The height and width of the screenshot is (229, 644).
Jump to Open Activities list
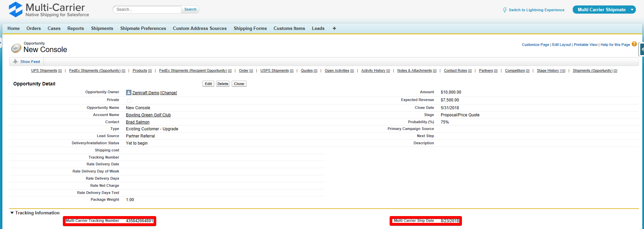339,71
